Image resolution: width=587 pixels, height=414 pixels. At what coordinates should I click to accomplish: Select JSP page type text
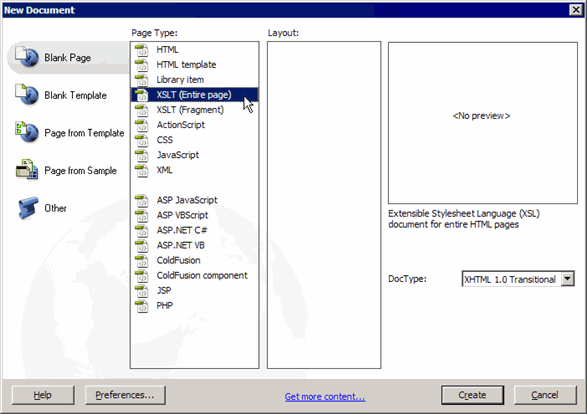click(x=164, y=290)
